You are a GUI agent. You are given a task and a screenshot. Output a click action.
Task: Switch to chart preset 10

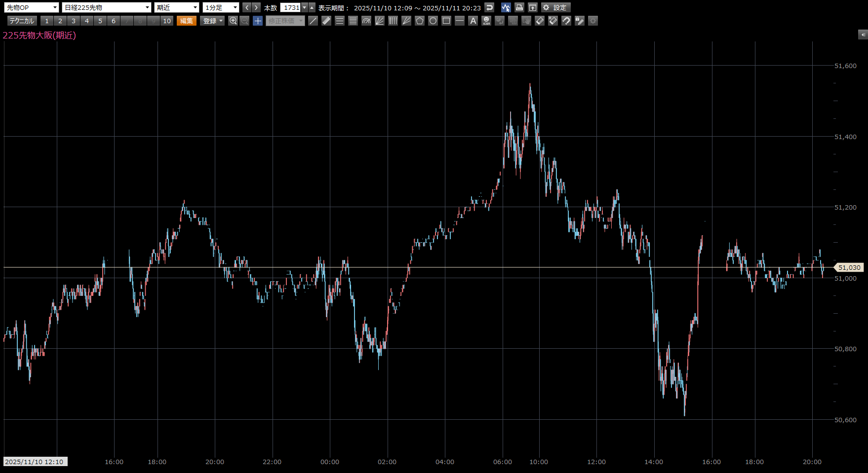point(167,21)
